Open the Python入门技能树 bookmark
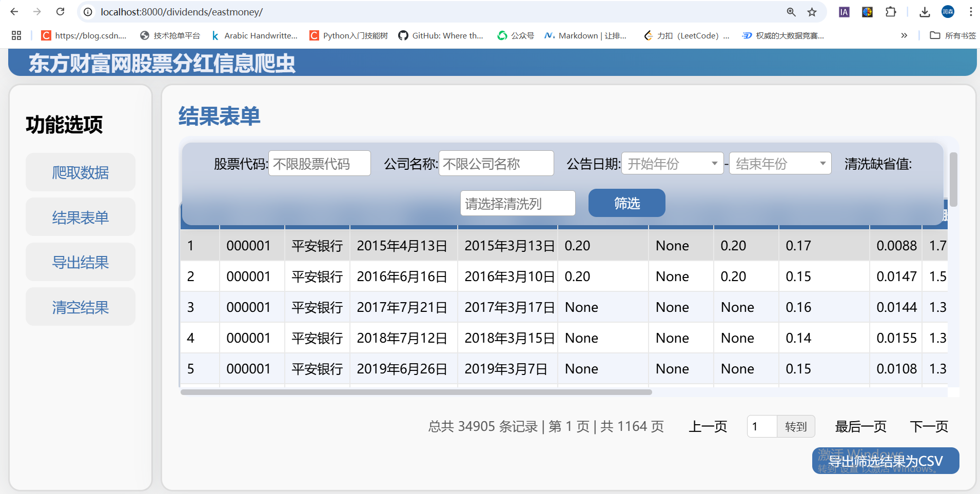The height and width of the screenshot is (494, 980). coord(349,35)
